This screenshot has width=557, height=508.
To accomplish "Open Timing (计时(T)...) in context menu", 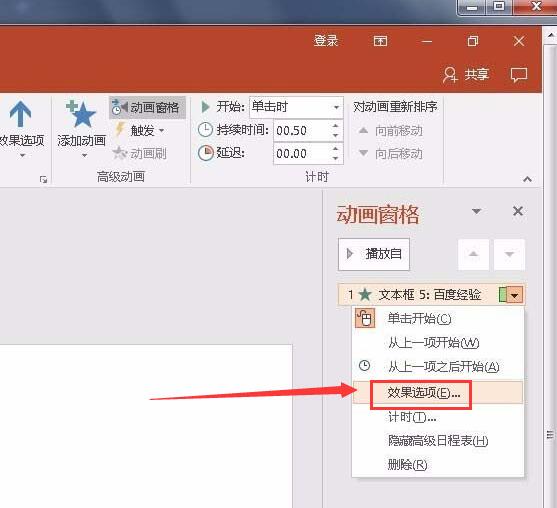I will pos(438,417).
